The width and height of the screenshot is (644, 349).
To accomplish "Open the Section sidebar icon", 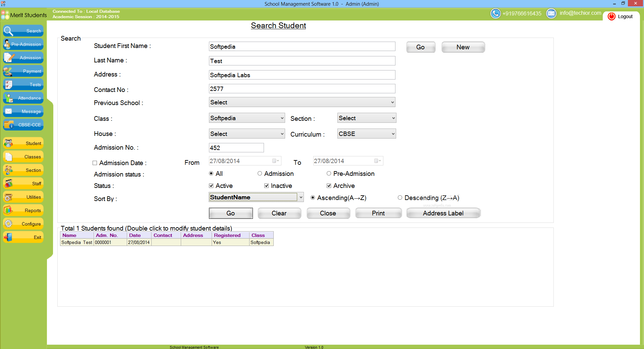I will [x=8, y=170].
